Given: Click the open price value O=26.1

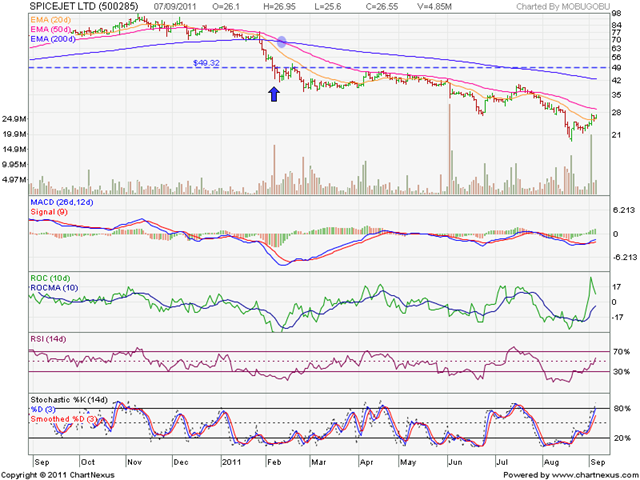Looking at the screenshot, I should pyautogui.click(x=226, y=7).
